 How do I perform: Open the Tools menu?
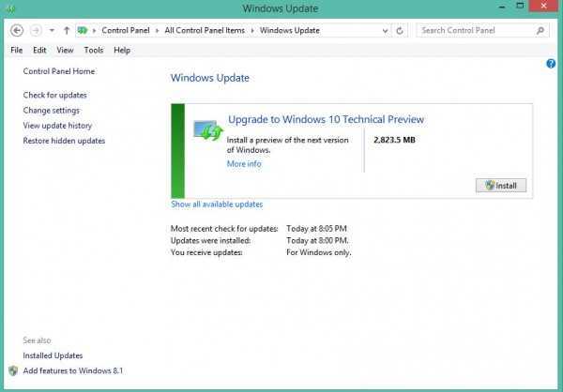tap(94, 51)
